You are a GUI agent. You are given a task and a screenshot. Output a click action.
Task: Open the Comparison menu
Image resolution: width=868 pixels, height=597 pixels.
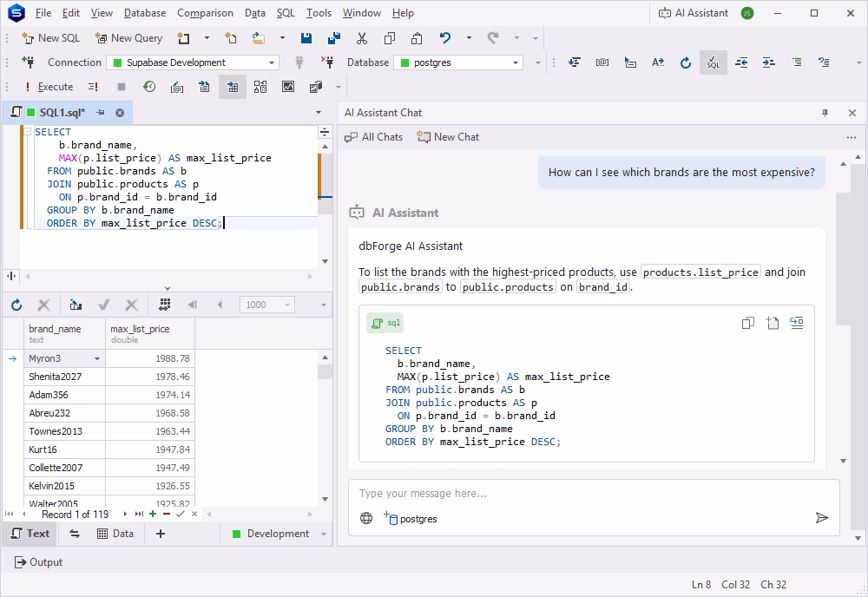(x=205, y=13)
